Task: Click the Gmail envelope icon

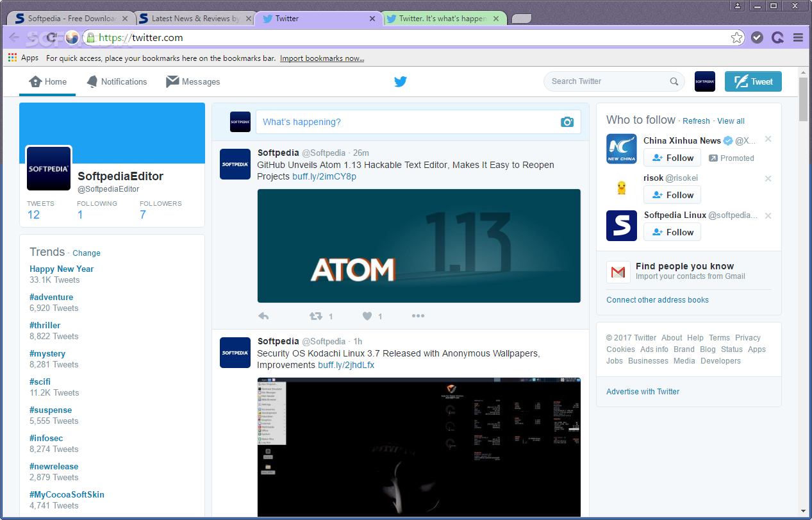Action: pyautogui.click(x=618, y=272)
